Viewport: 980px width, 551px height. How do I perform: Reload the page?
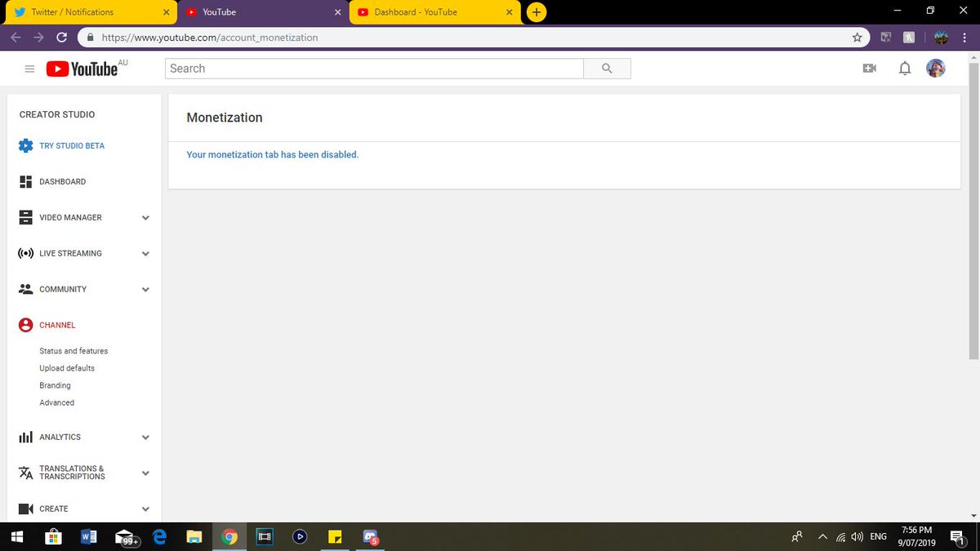[x=61, y=37]
